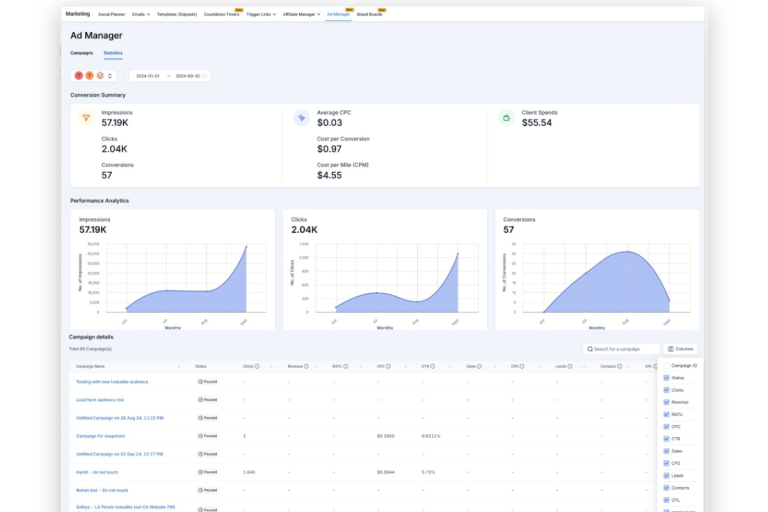The width and height of the screenshot is (768, 512).
Task: Click the Impressions funnel icon
Action: tap(85, 118)
